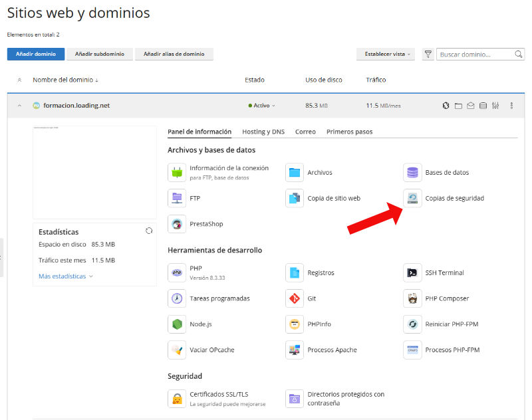Click the Añadir subdominio button
Screen dimensions: 532x420
pyautogui.click(x=100, y=54)
